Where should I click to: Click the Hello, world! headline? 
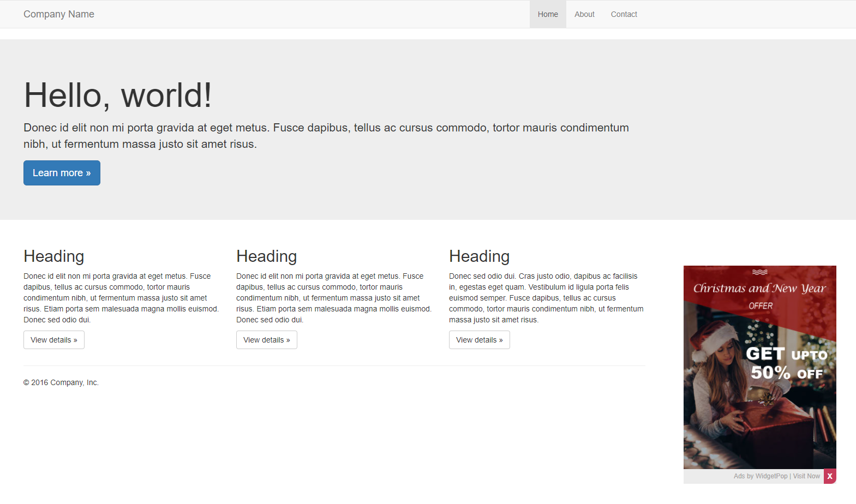point(118,95)
